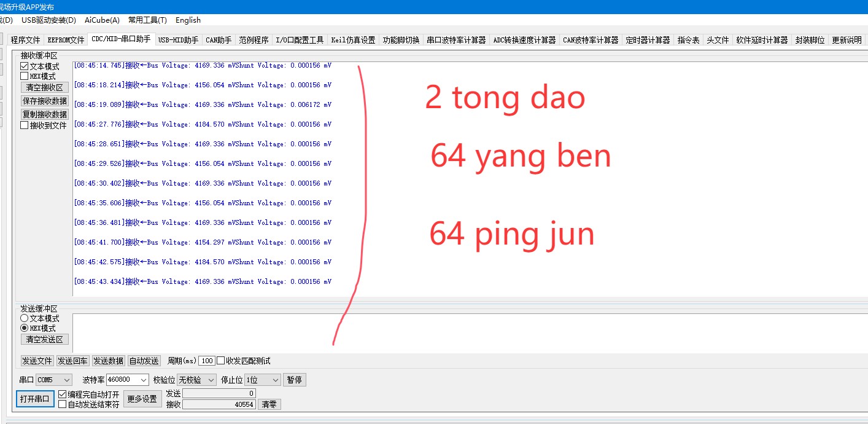Click 复制接收数据 button

[45, 114]
